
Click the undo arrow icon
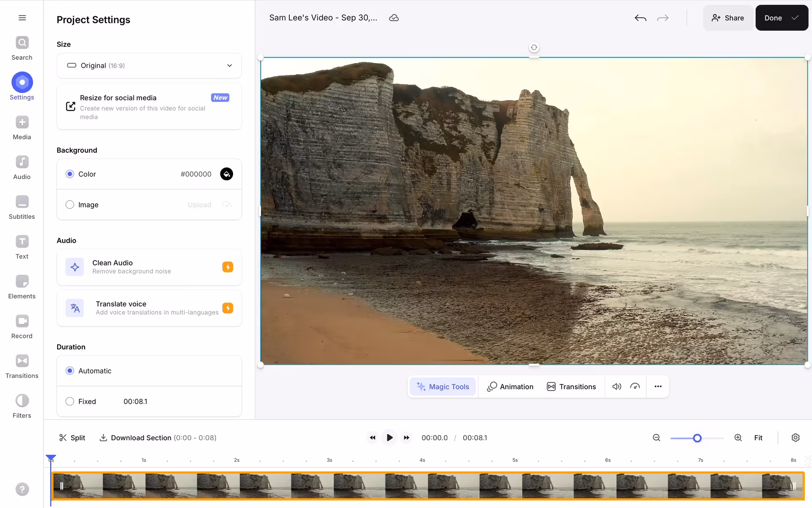[x=640, y=18]
